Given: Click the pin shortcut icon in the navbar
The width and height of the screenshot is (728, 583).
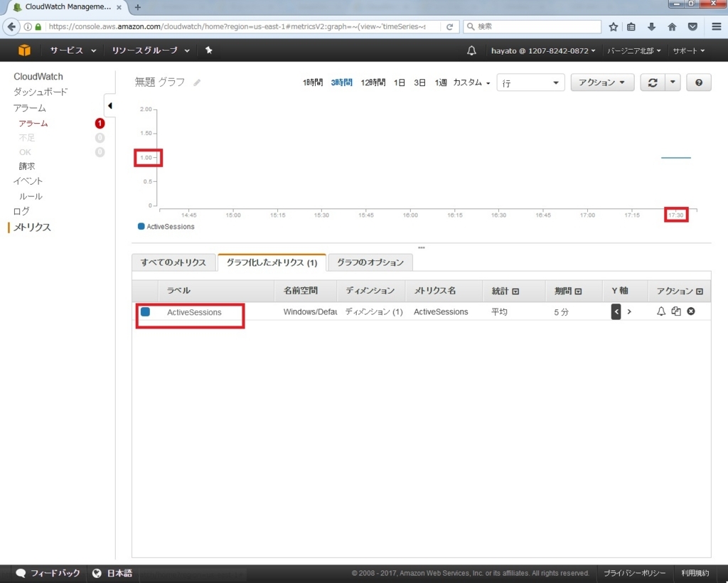Looking at the screenshot, I should point(209,50).
